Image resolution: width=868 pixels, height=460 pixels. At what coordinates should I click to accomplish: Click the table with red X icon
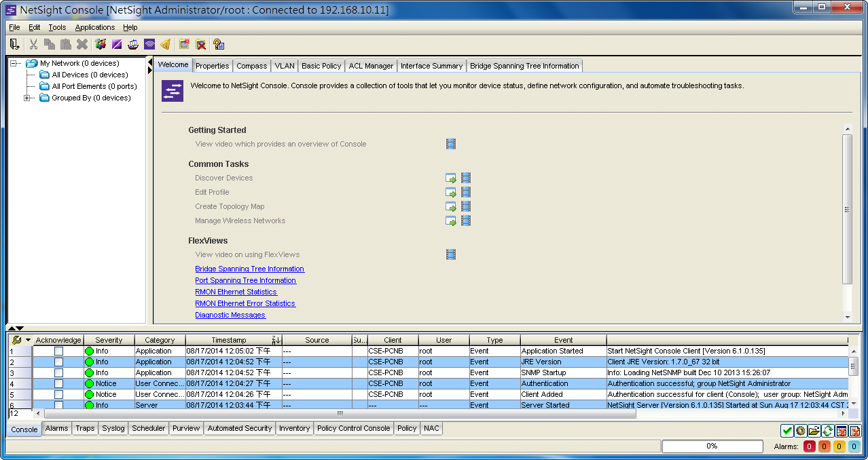(x=842, y=430)
